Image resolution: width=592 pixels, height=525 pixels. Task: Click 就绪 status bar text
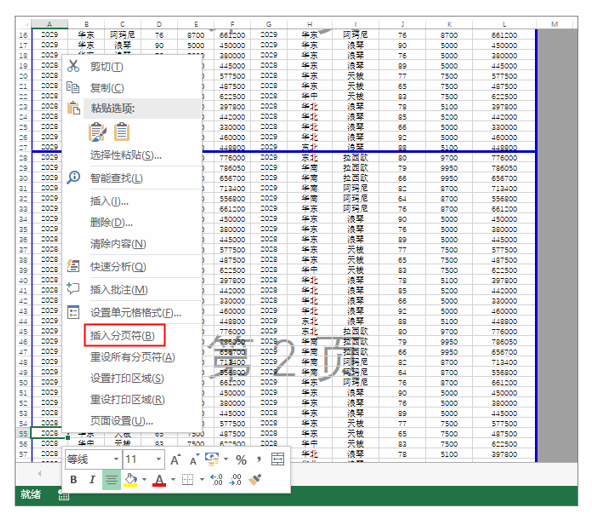(x=31, y=494)
